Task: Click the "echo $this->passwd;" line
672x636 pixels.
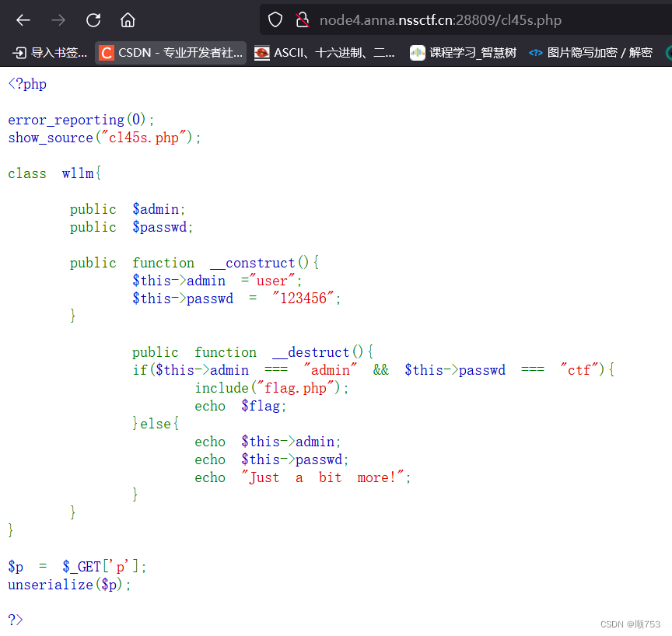Action: point(271,460)
